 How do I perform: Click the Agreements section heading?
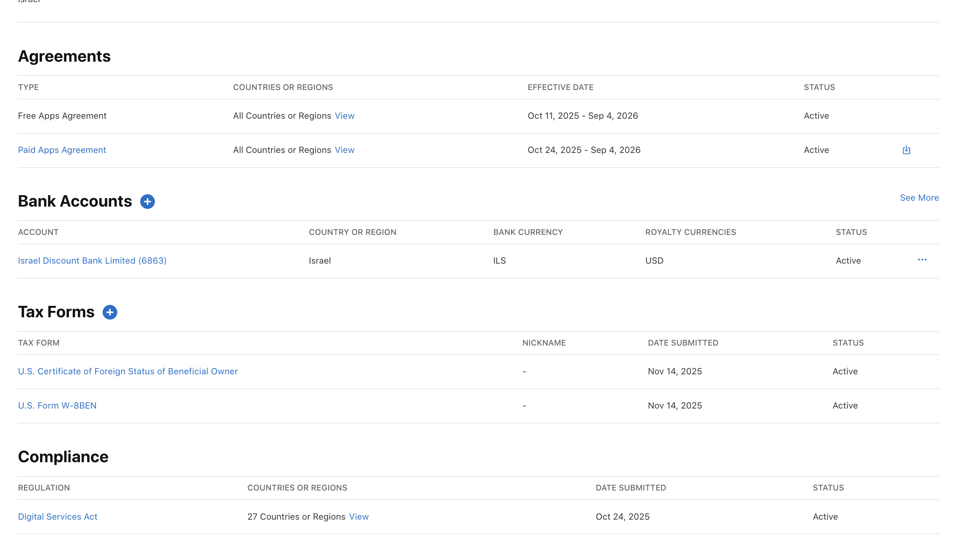pos(64,56)
